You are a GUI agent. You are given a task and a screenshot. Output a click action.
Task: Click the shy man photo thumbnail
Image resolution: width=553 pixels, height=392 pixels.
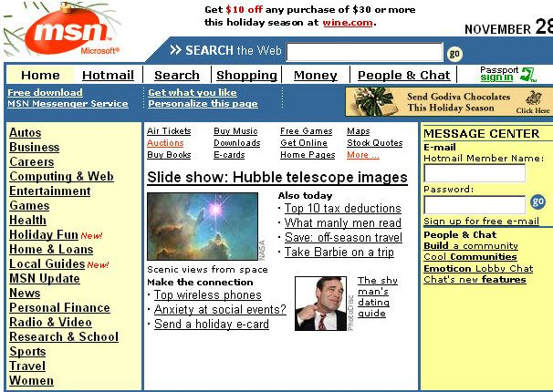coord(320,304)
